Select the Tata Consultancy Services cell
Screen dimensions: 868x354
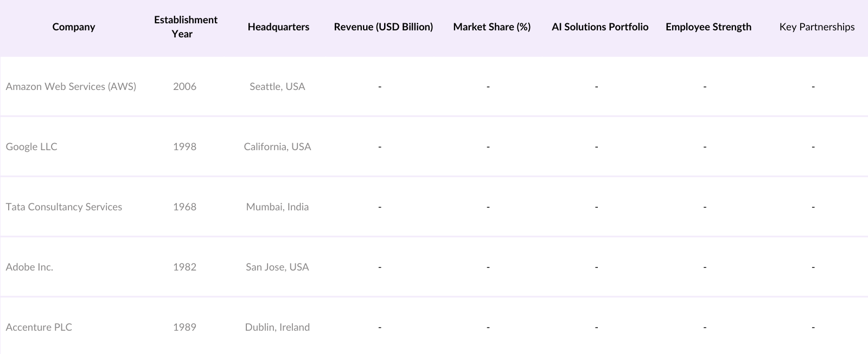[64, 207]
